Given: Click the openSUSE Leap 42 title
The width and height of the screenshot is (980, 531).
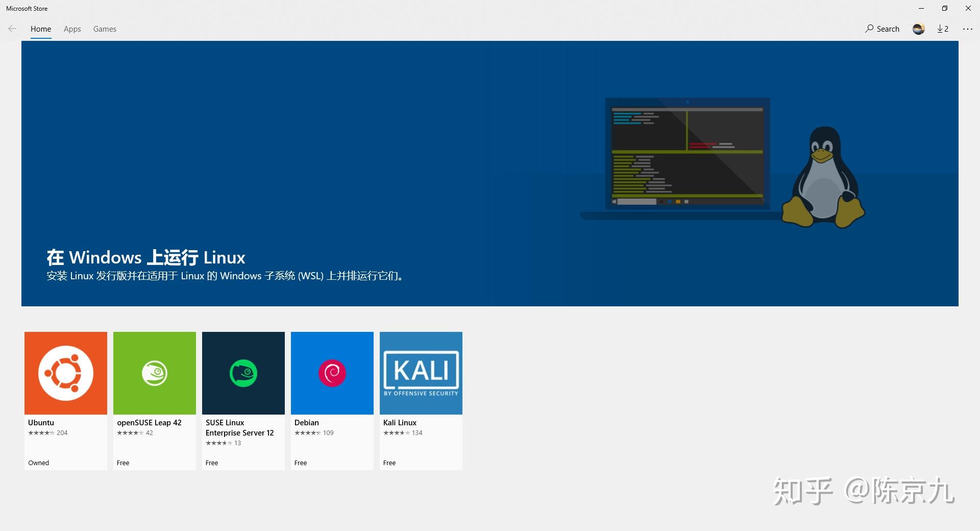Looking at the screenshot, I should (149, 423).
